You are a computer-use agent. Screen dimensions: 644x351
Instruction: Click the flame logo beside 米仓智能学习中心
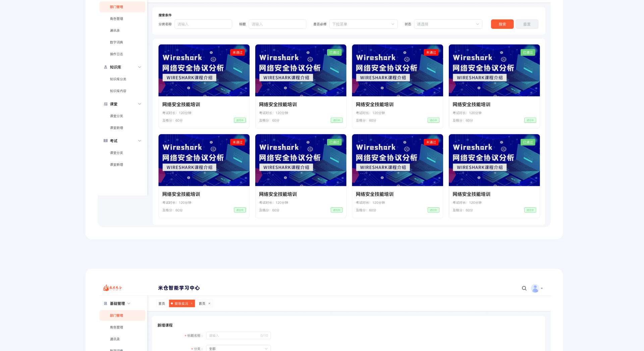pyautogui.click(x=113, y=288)
